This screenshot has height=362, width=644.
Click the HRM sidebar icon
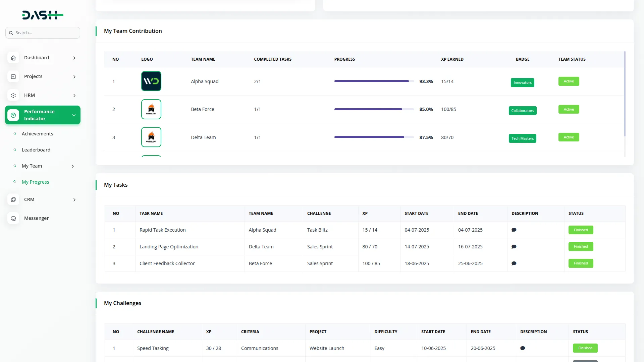click(x=13, y=96)
